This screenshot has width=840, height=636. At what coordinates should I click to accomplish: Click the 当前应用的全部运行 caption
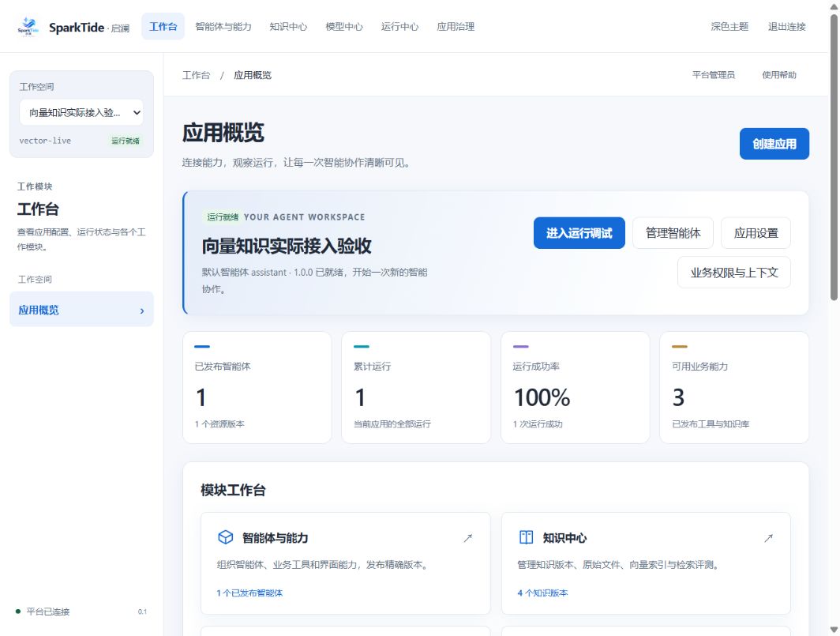pos(392,423)
